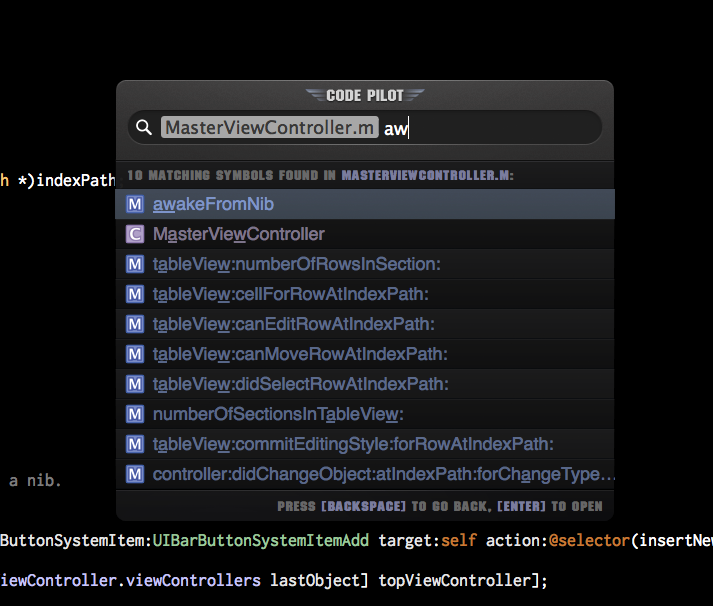Screen dimensions: 713x606
Task: Choose tableView:canMoveRowAtIndexPath: from results
Action: click(x=365, y=354)
